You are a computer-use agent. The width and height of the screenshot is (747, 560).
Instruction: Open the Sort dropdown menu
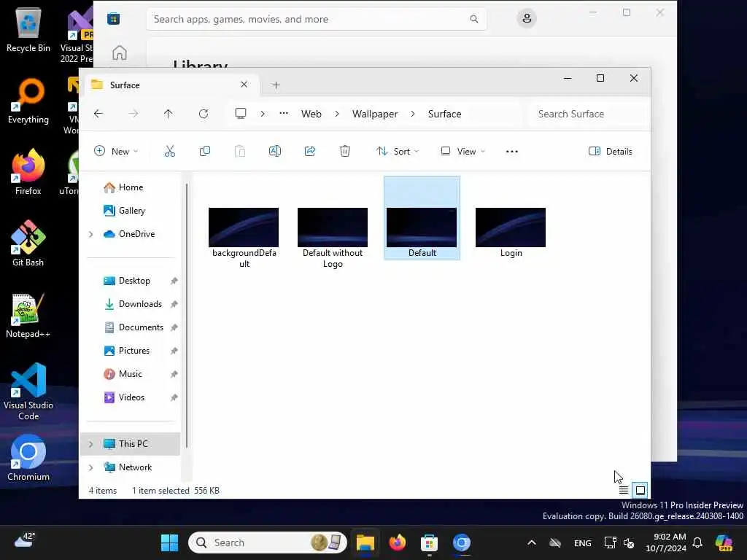(x=398, y=152)
